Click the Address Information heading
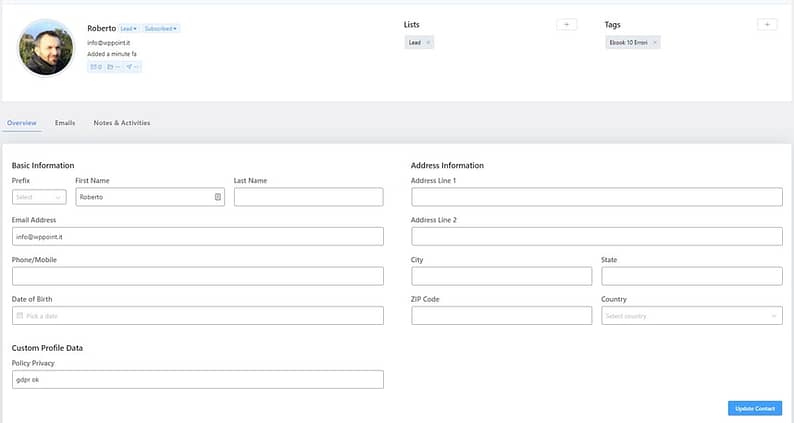Viewport: 794px width, 423px height. (x=447, y=165)
